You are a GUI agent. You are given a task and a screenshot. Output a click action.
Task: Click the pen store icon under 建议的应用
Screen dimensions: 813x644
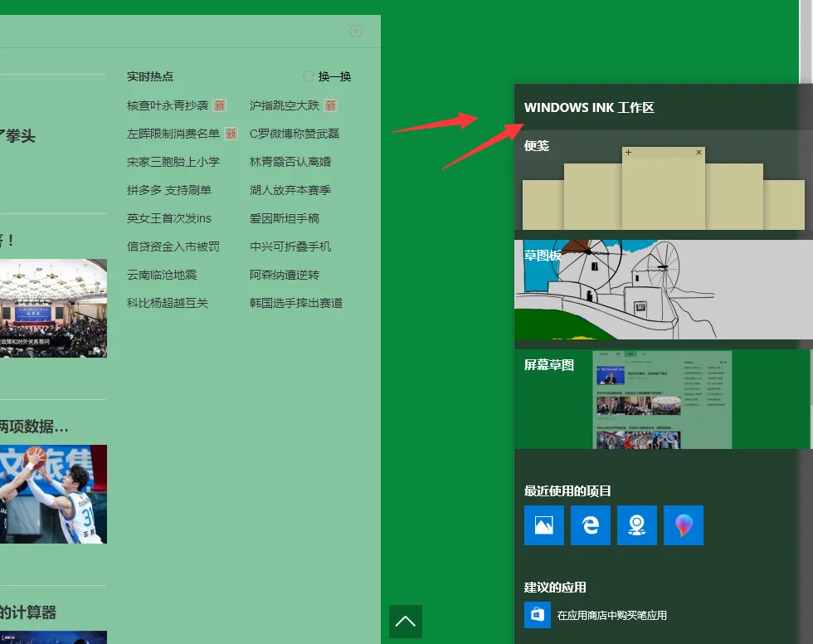pos(537,615)
